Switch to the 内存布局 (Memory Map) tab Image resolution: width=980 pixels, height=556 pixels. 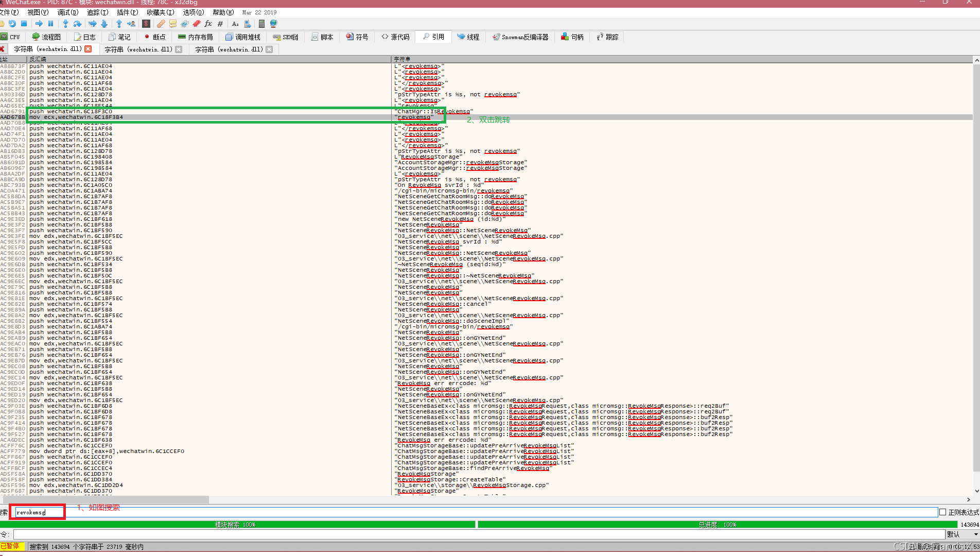point(196,37)
